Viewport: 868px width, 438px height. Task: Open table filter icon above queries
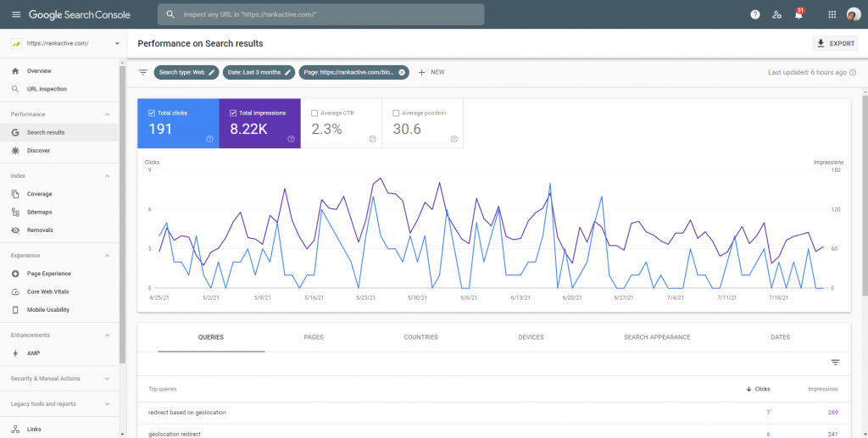[835, 363]
